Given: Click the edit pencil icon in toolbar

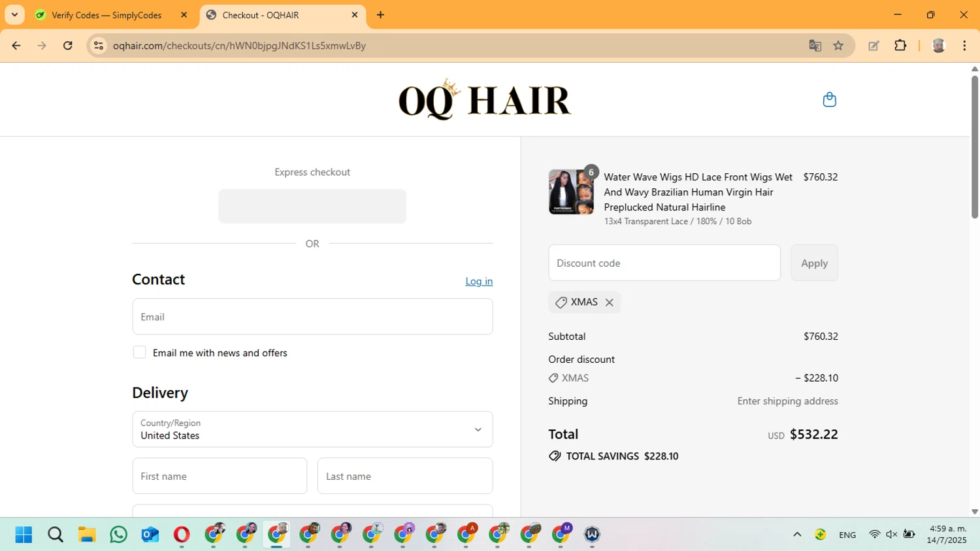Looking at the screenshot, I should [x=874, y=46].
